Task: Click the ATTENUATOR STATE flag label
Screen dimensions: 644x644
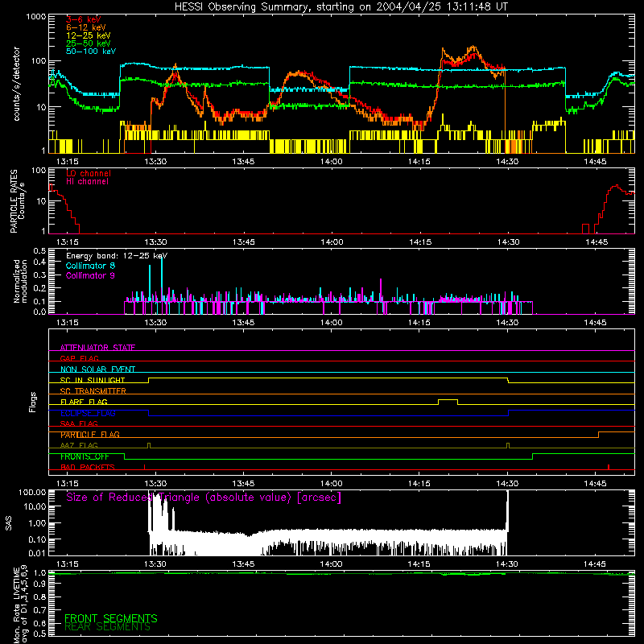Action: point(97,348)
